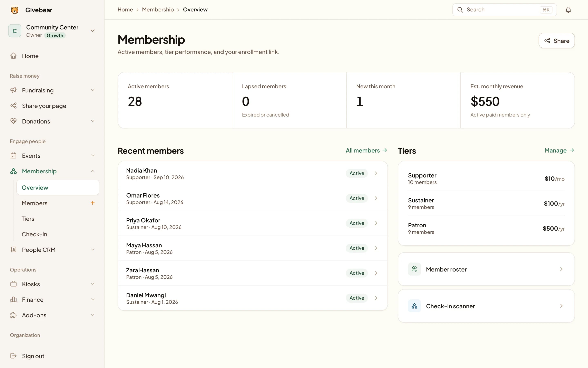Select the Patron tier row
The height and width of the screenshot is (368, 588).
coord(486,228)
